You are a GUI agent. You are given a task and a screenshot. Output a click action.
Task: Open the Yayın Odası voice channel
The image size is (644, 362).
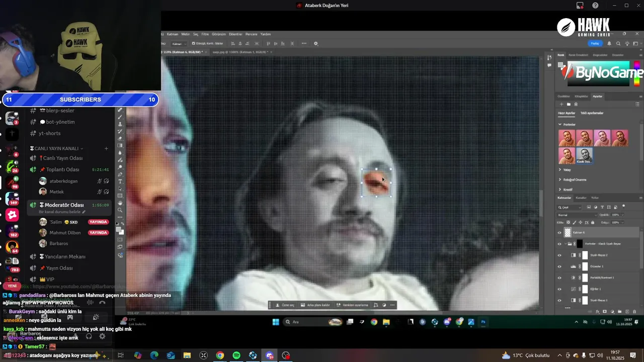point(59,268)
